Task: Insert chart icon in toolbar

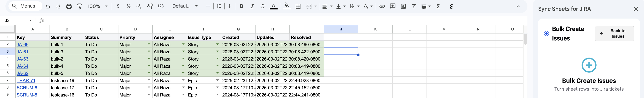Action: [x=403, y=6]
